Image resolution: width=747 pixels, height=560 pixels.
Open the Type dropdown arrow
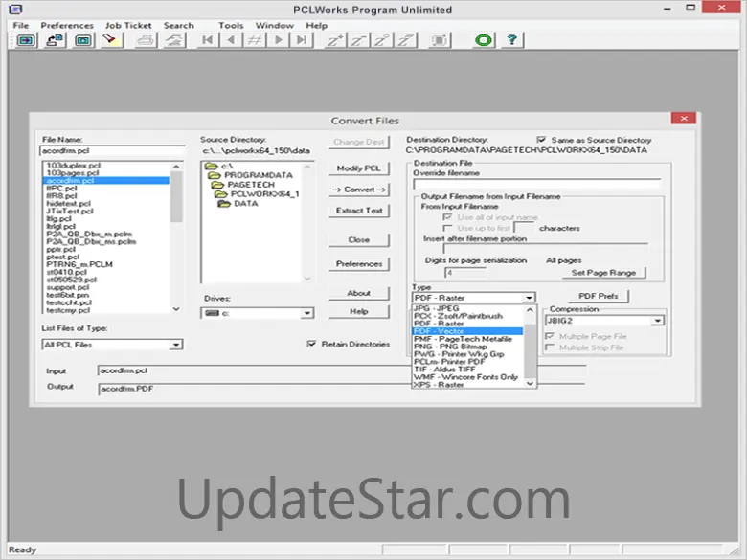pos(529,298)
